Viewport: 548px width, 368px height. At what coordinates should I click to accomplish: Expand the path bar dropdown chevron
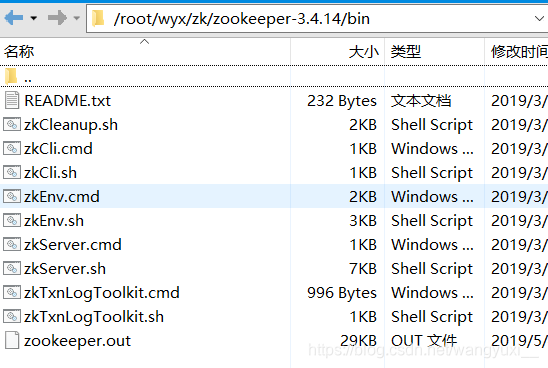tap(540, 18)
